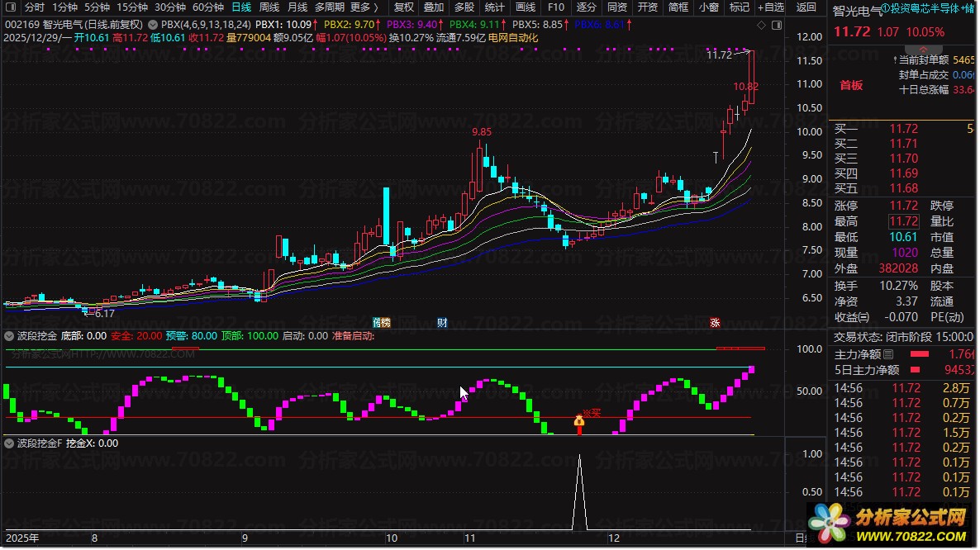
Task: Switch to 日线 daily chart period
Action: click(x=241, y=7)
